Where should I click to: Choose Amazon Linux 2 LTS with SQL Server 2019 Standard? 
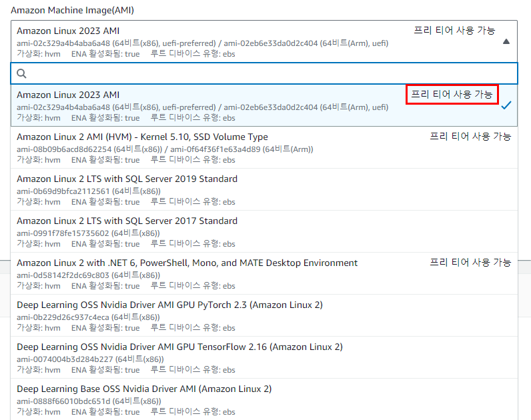[264, 189]
